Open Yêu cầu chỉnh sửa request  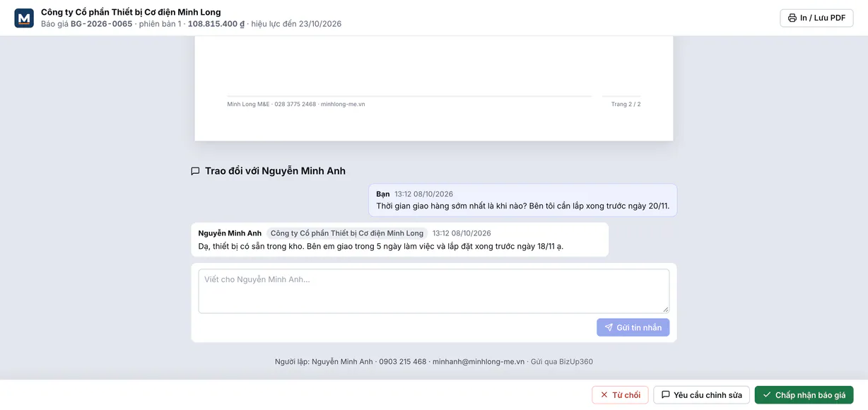[x=701, y=395]
